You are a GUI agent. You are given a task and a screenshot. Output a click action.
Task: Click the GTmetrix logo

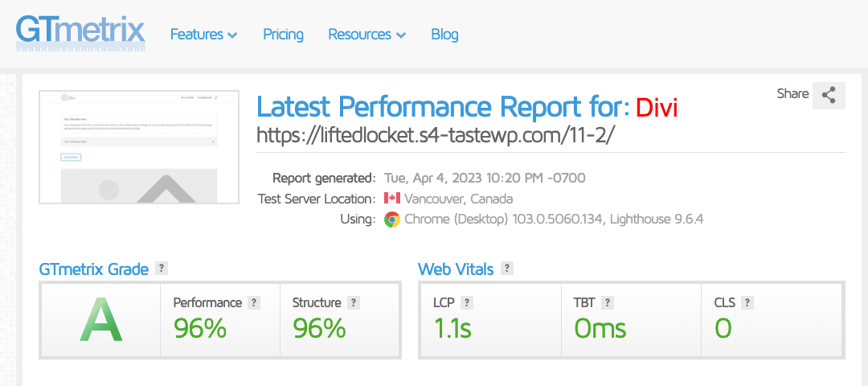pyautogui.click(x=80, y=31)
